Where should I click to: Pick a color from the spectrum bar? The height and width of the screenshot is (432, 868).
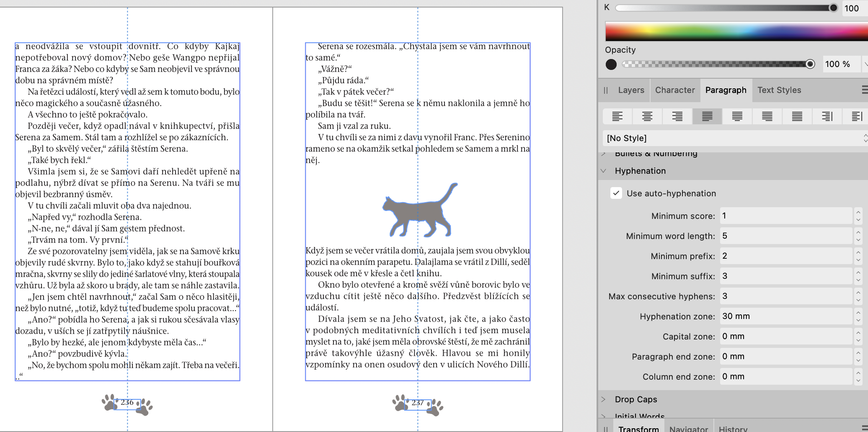click(736, 31)
